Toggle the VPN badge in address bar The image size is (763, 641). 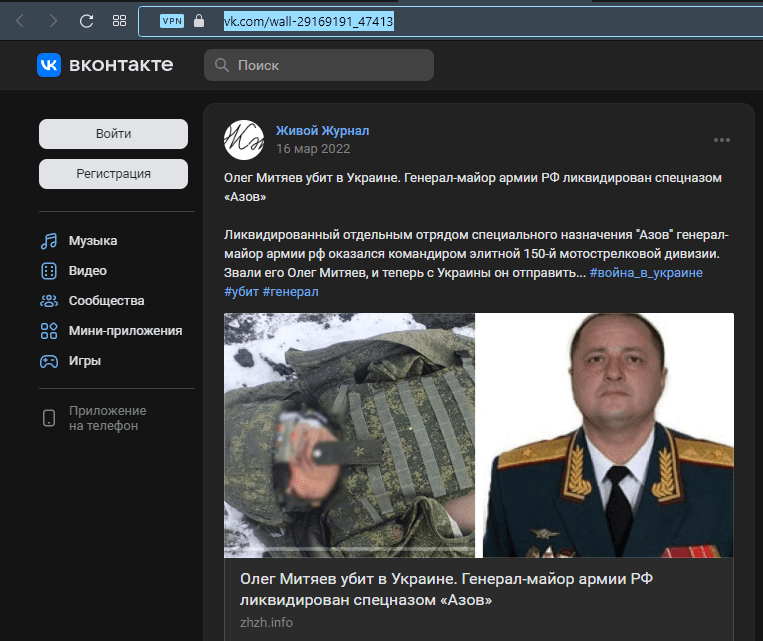coord(172,21)
